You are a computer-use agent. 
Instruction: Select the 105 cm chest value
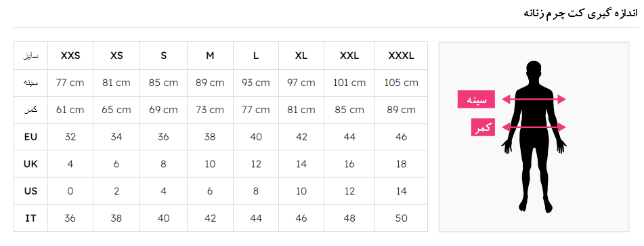tap(402, 83)
